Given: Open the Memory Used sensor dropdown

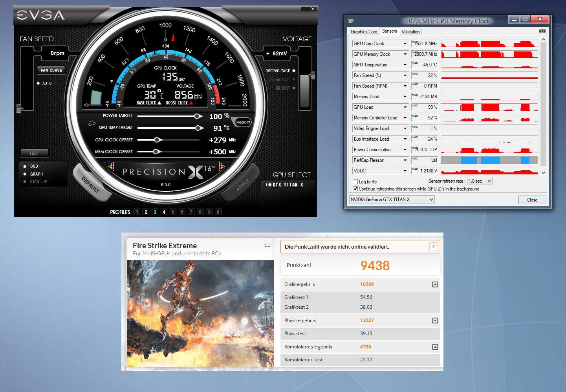Looking at the screenshot, I should (x=405, y=97).
